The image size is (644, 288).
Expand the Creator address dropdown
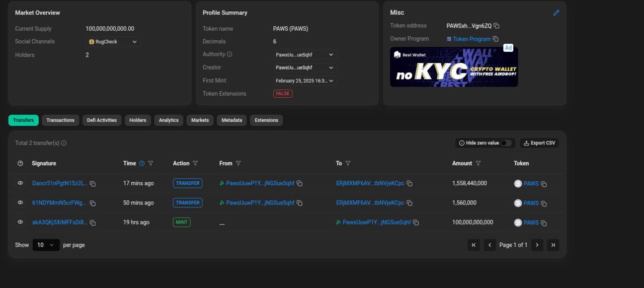pos(304,67)
